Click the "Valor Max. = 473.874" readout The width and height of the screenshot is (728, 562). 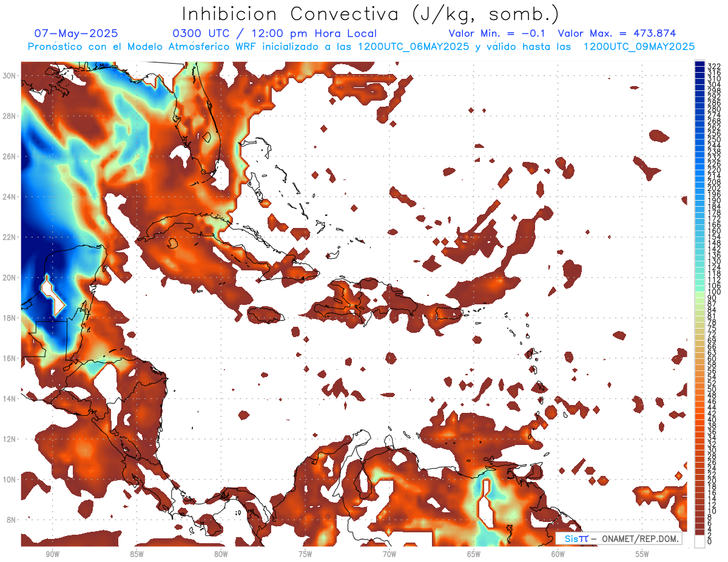pyautogui.click(x=616, y=33)
